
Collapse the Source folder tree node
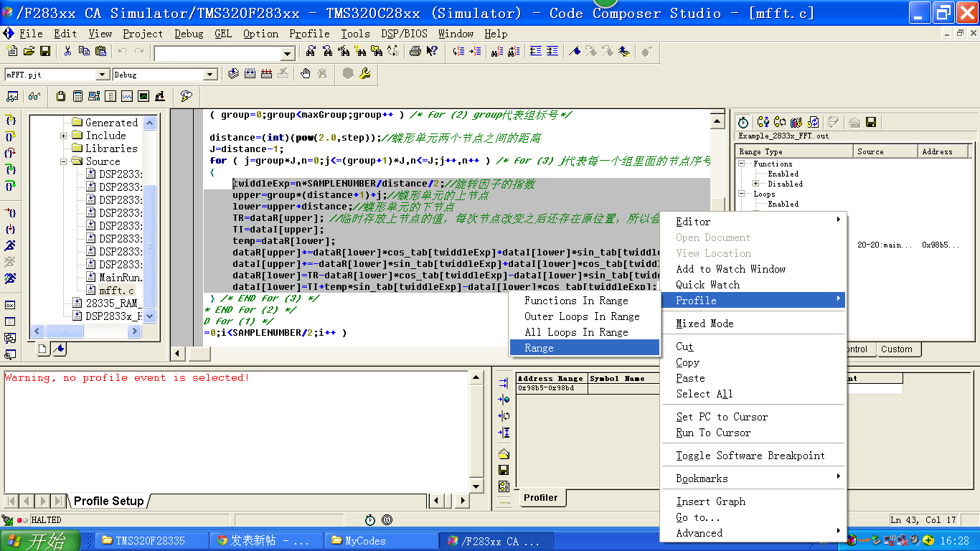[64, 161]
